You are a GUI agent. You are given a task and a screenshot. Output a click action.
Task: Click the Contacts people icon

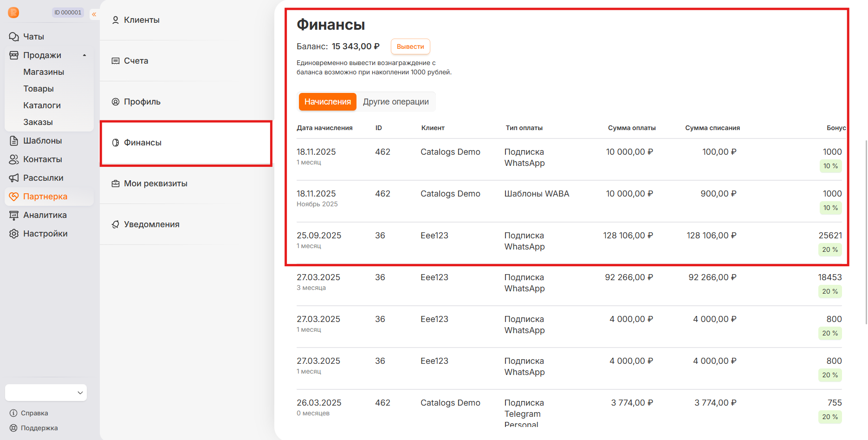coord(14,159)
